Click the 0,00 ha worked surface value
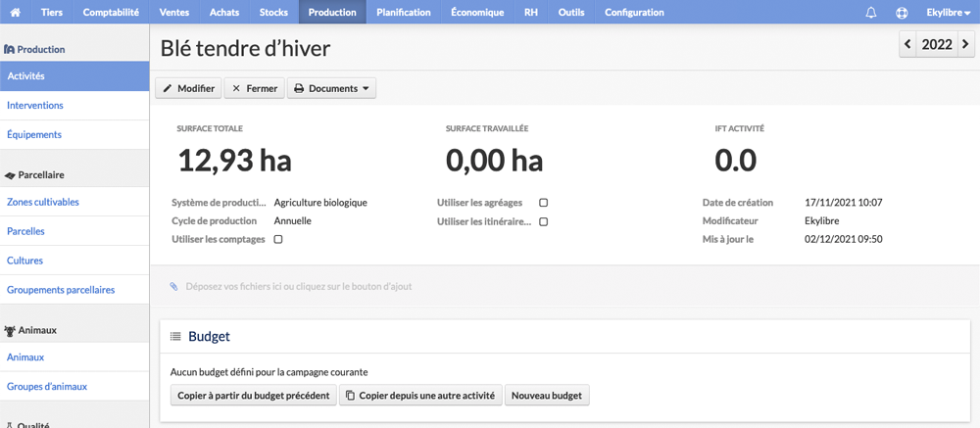980x428 pixels. pyautogui.click(x=494, y=161)
